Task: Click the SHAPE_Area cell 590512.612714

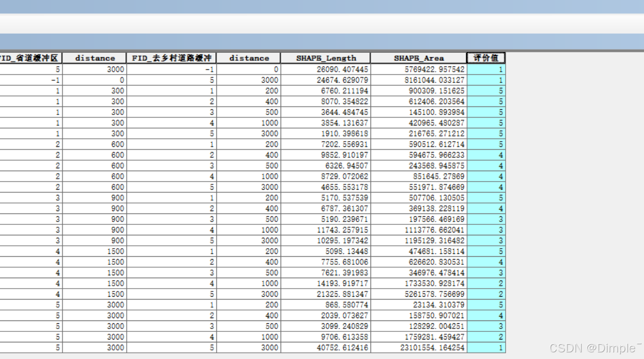Action: pos(419,144)
